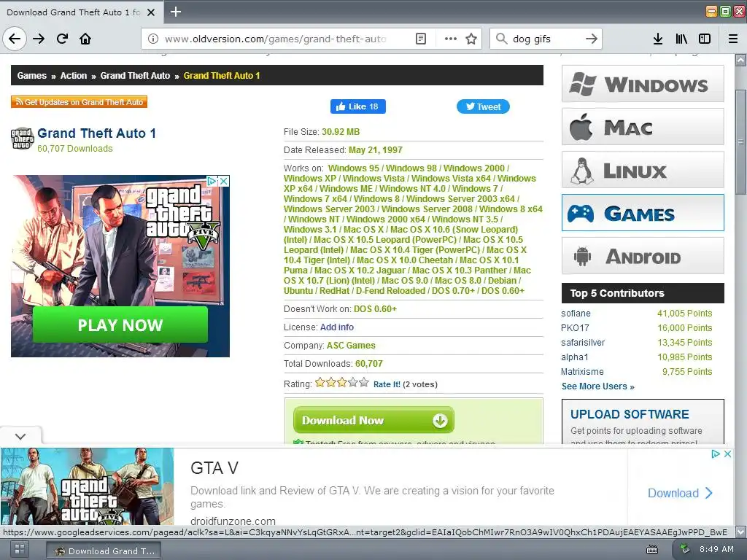Subscribe to Get Updates on Grand Theft Auto
Viewport: 747px width, 560px height.
coord(79,102)
